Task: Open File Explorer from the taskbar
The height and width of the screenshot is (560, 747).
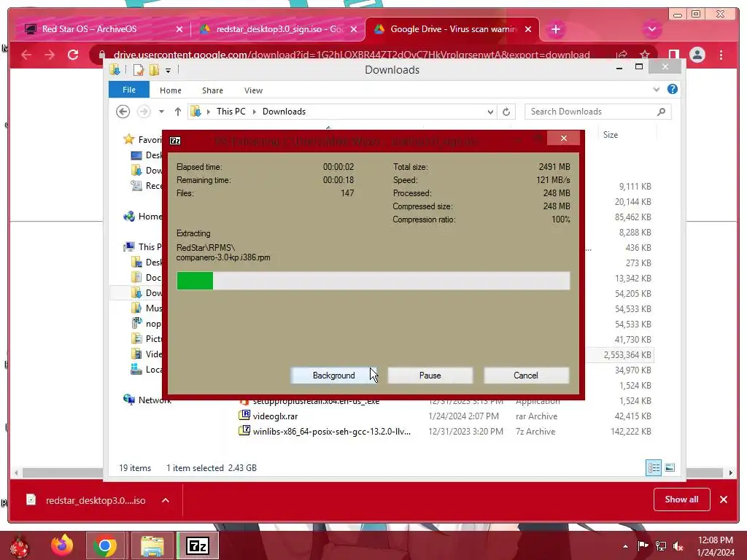Action: pos(152,545)
